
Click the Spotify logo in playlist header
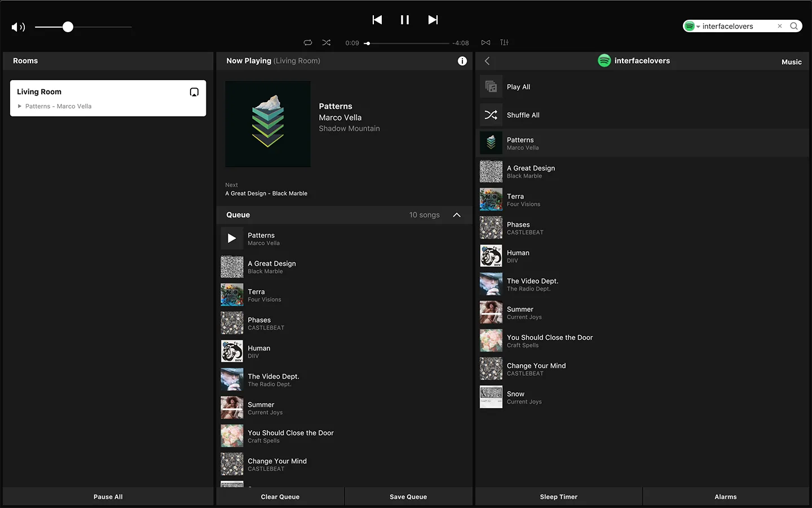coord(604,61)
